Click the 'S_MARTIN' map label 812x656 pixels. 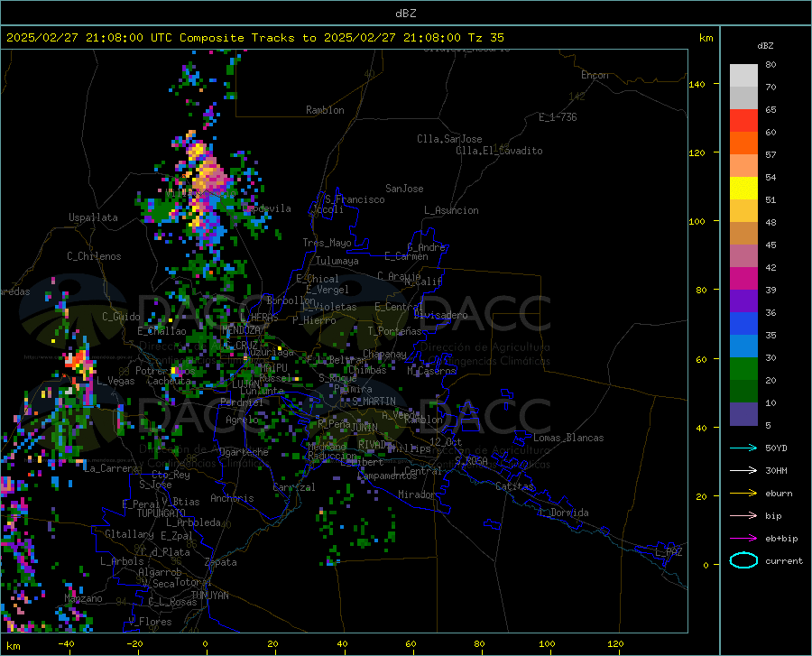pyautogui.click(x=374, y=402)
